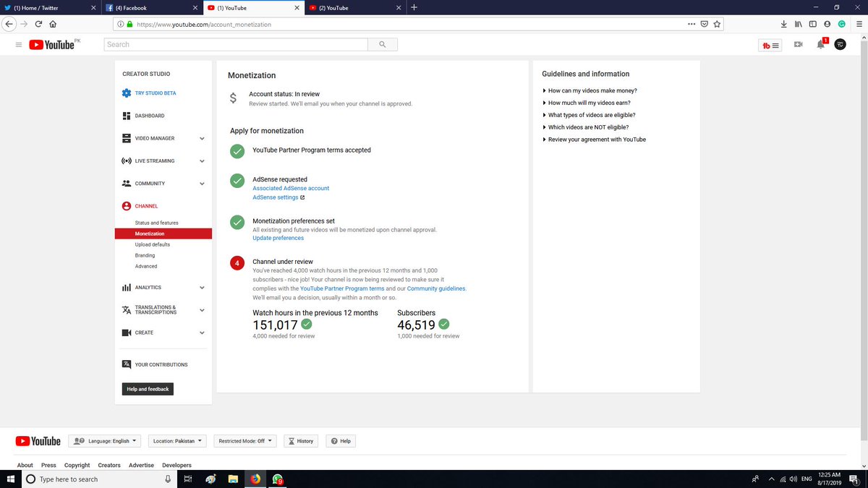Open the notifications bell
Viewport: 868px width, 488px height.
click(820, 45)
